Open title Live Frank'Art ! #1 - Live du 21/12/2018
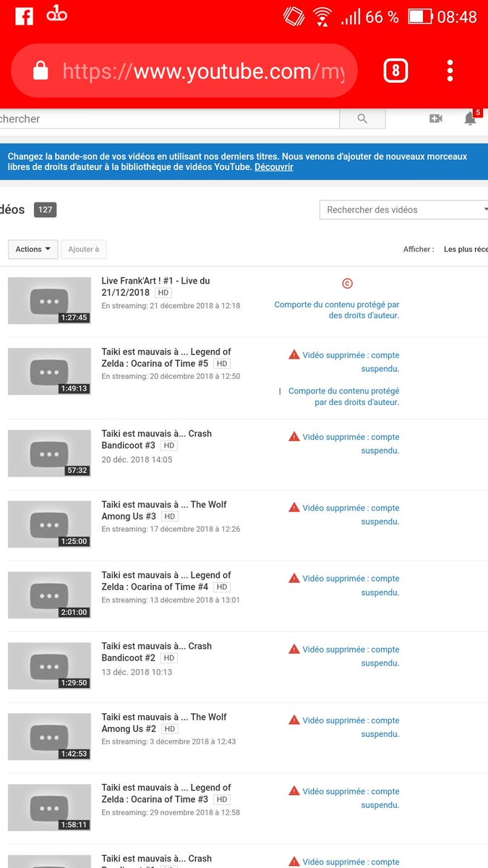488x868 pixels. [x=155, y=286]
